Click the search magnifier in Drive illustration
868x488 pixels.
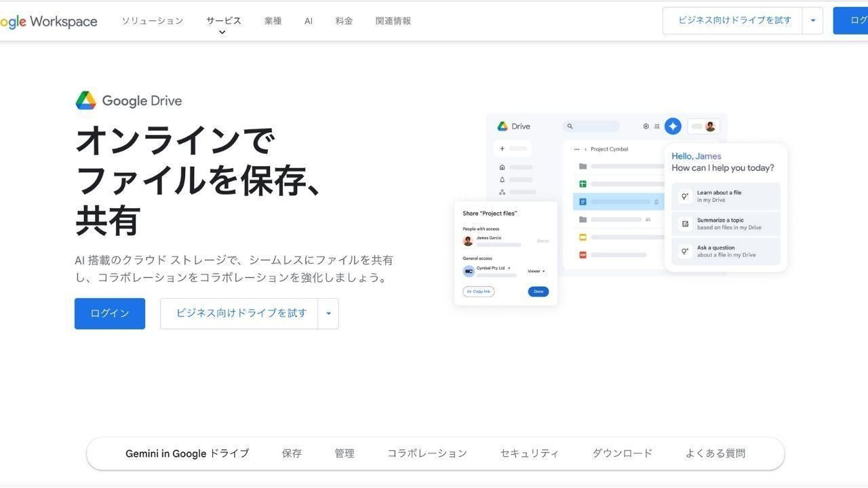(x=570, y=126)
